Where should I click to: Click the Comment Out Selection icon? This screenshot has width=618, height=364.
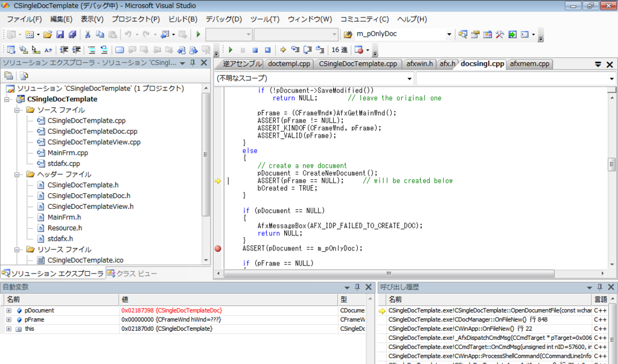tap(92, 50)
